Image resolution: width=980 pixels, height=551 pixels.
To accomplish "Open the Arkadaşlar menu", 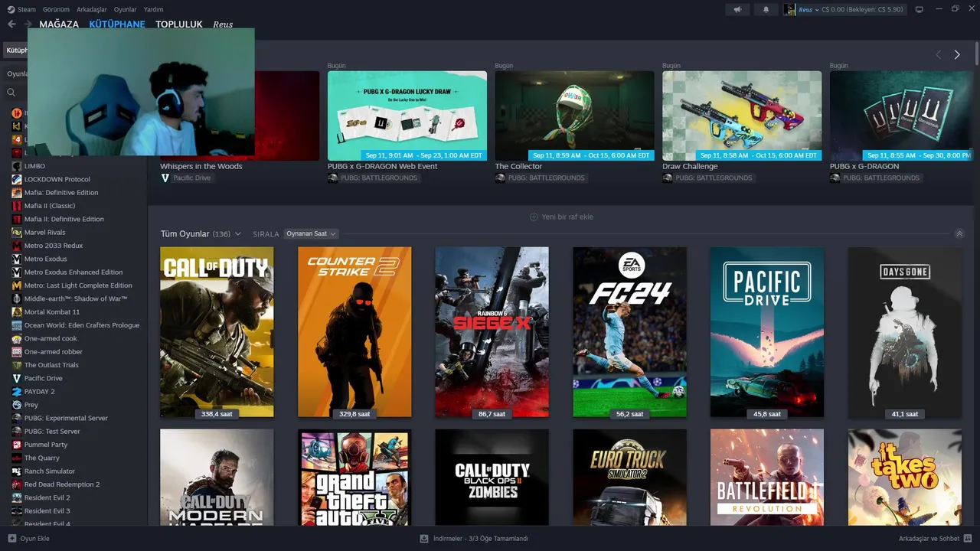I will point(92,9).
